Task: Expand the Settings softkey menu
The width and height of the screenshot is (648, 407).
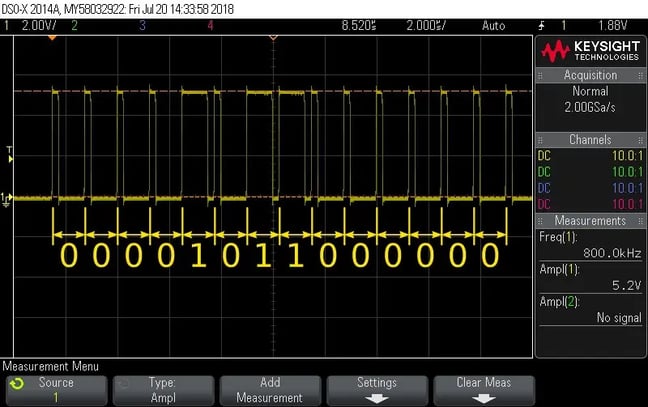Action: click(377, 390)
